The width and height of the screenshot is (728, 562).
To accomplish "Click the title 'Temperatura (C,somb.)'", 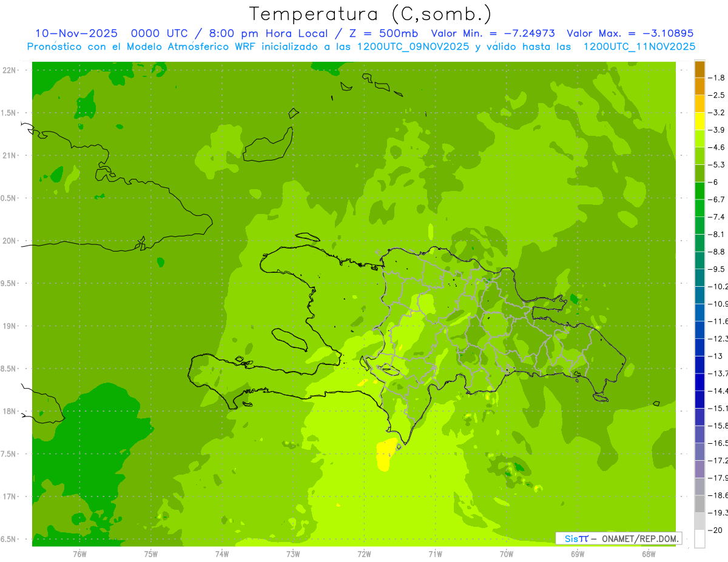I will coord(370,14).
